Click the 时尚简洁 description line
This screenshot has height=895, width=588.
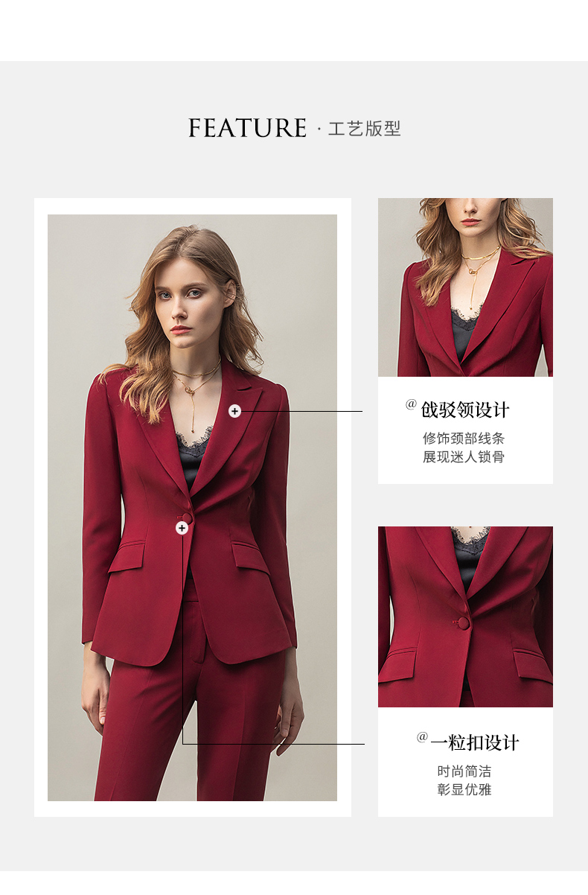coord(464,771)
